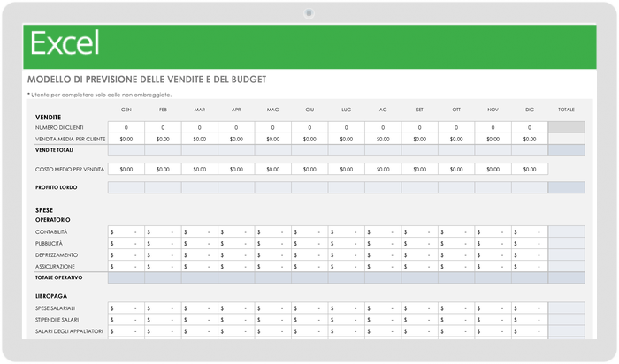619x364 pixels.
Task: Click the FEB cell in Costo Medio per Vendita
Action: click(163, 169)
